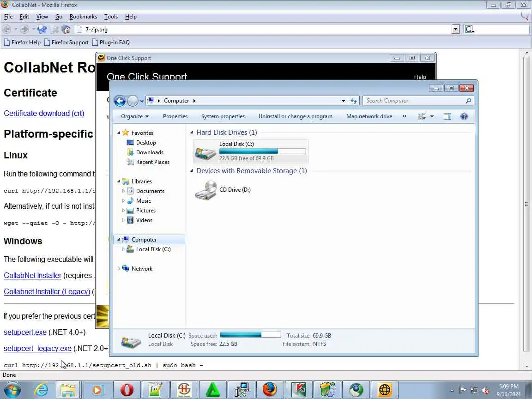Click Properties in Explorer toolbar
Image resolution: width=532 pixels, height=399 pixels.
tap(175, 116)
